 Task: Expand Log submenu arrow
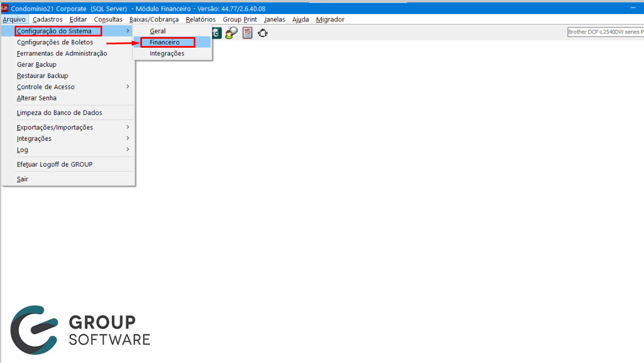(127, 149)
